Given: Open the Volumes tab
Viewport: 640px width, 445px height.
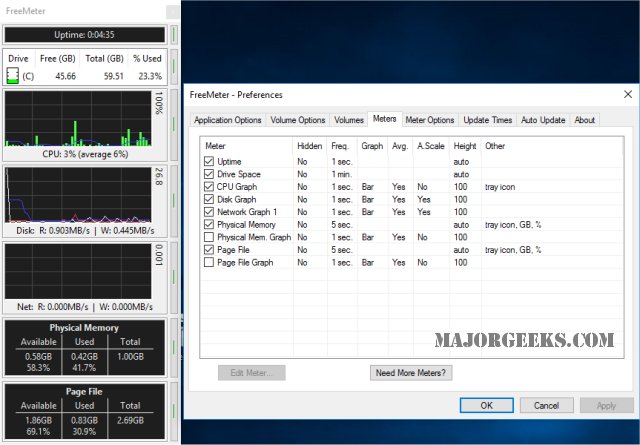Looking at the screenshot, I should (349, 120).
